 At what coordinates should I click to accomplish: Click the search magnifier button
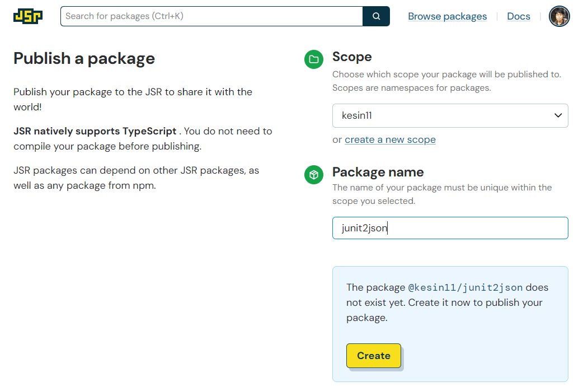tap(376, 16)
